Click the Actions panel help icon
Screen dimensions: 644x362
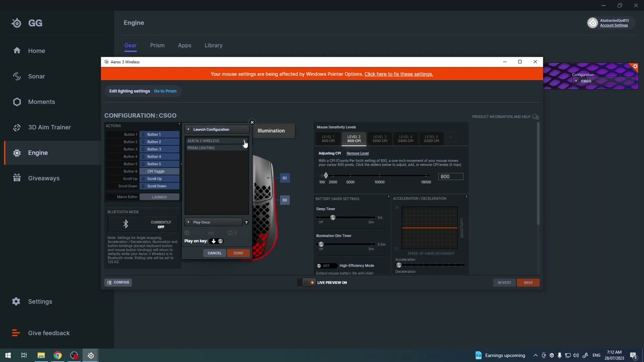(x=179, y=124)
